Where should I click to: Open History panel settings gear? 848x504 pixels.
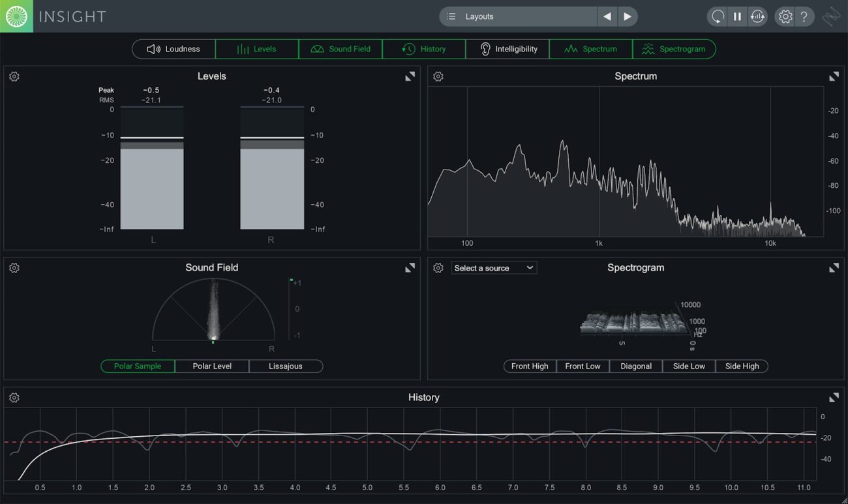14,398
